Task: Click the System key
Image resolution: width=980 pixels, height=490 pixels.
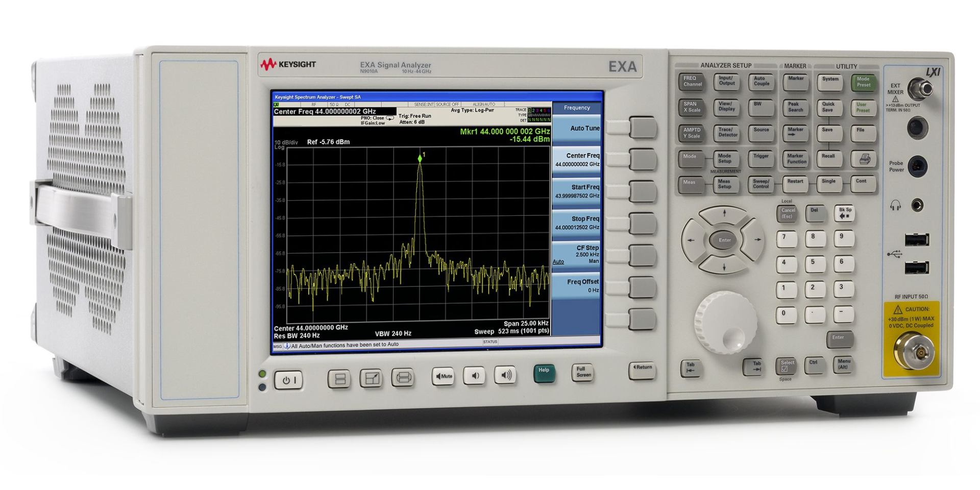Action: tap(830, 82)
